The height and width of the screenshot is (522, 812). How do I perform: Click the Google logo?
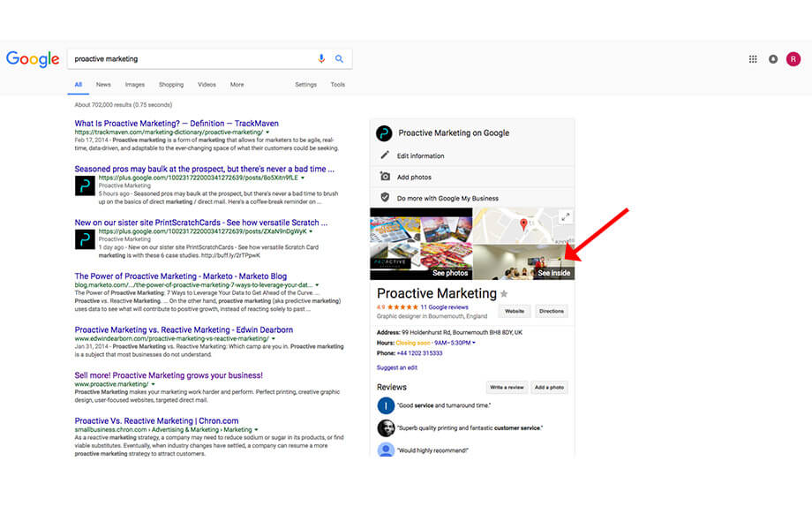33,59
